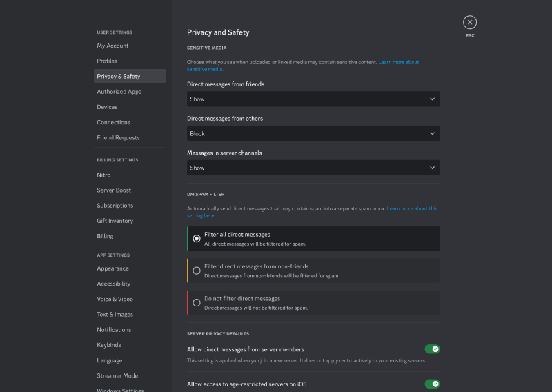Open My Account settings

112,46
